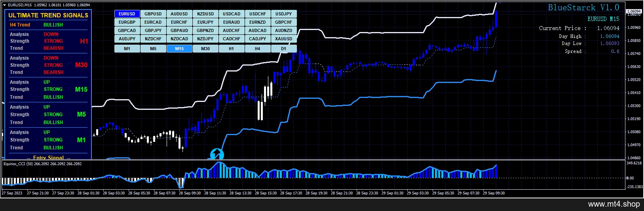Viewport: 644px width, 211px height.
Task: Click the current price tag on axis
Action: (x=634, y=11)
